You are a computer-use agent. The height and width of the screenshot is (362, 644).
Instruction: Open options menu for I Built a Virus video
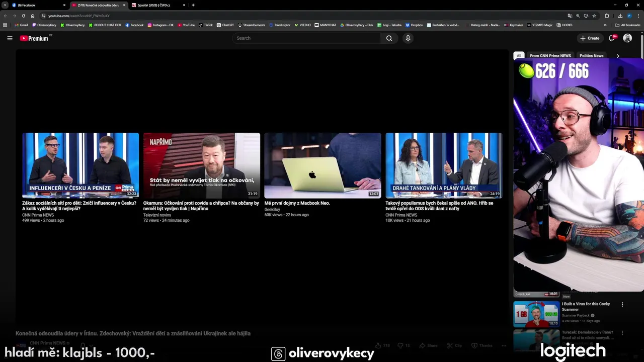tap(622, 304)
